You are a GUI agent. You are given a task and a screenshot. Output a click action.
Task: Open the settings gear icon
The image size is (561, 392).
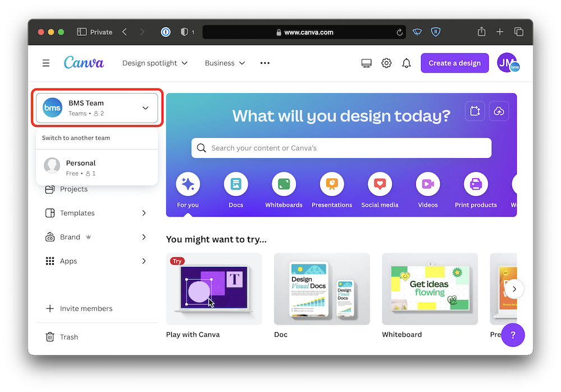click(387, 63)
